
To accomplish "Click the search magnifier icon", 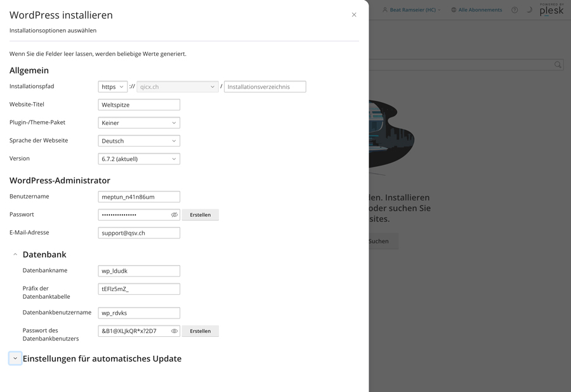I will click(x=558, y=65).
